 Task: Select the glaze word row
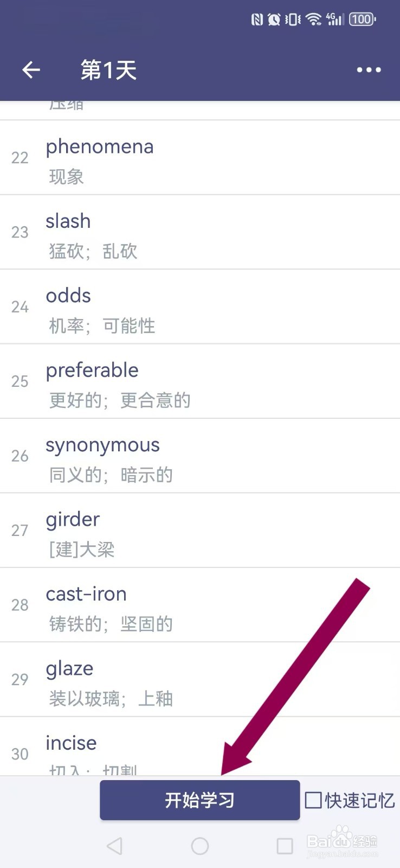click(200, 680)
